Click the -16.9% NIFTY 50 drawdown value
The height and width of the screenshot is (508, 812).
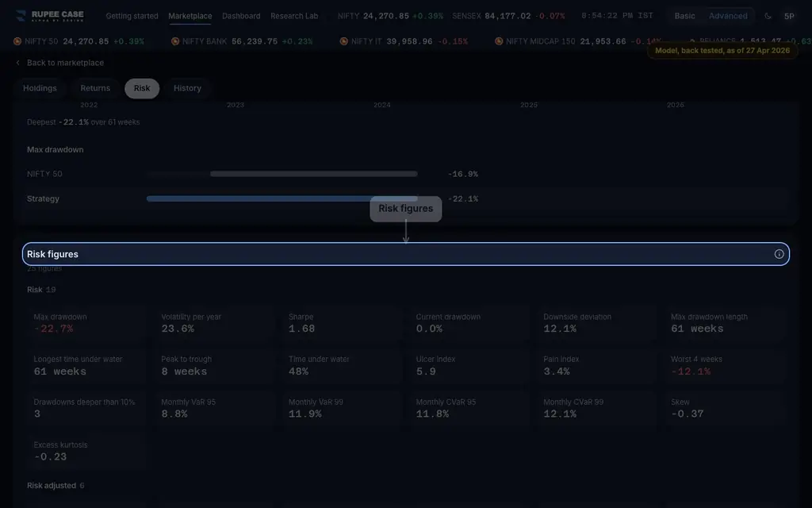pos(463,174)
